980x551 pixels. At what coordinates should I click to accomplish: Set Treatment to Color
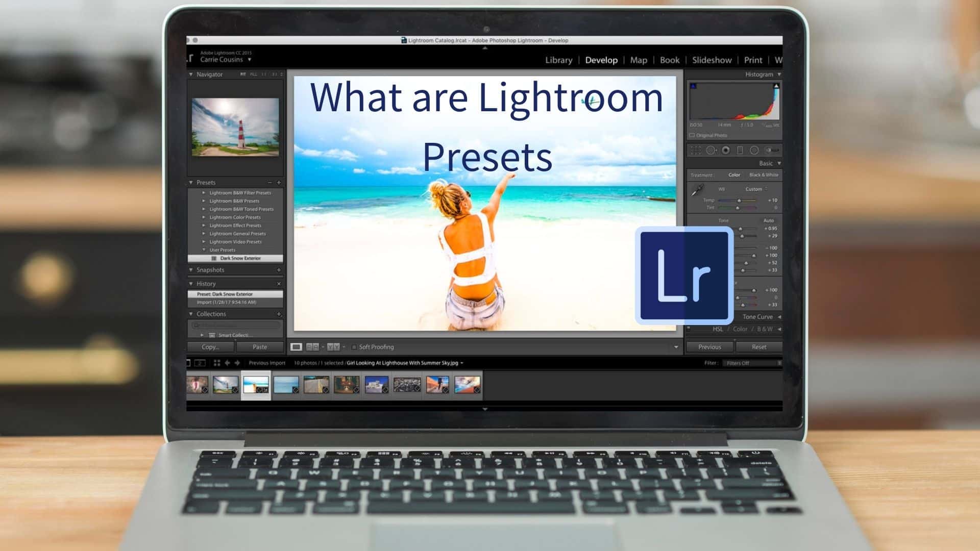point(734,175)
